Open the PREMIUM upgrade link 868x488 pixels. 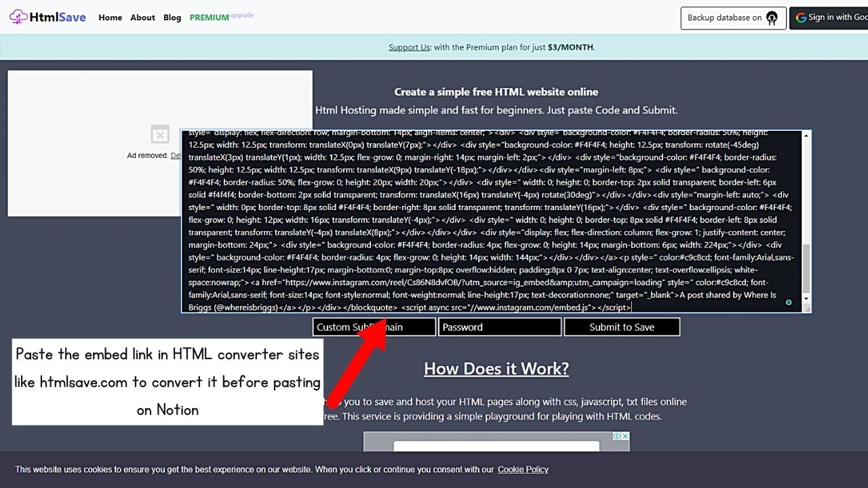222,17
